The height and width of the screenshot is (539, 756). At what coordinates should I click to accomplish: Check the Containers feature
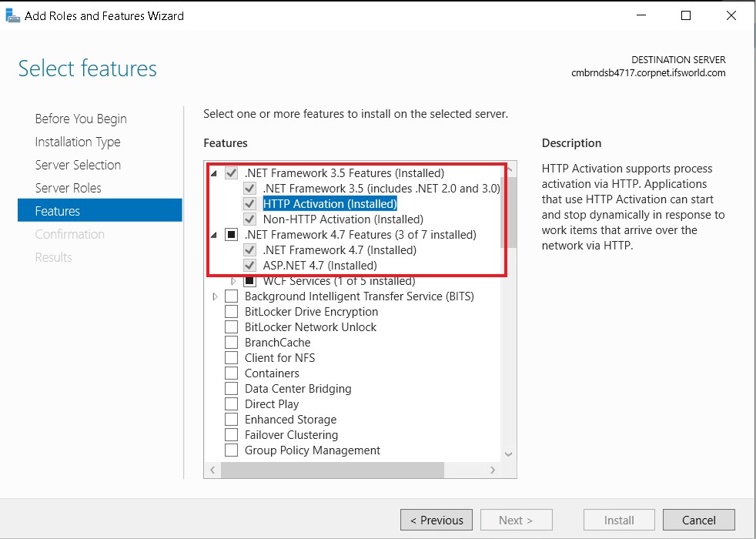point(230,373)
